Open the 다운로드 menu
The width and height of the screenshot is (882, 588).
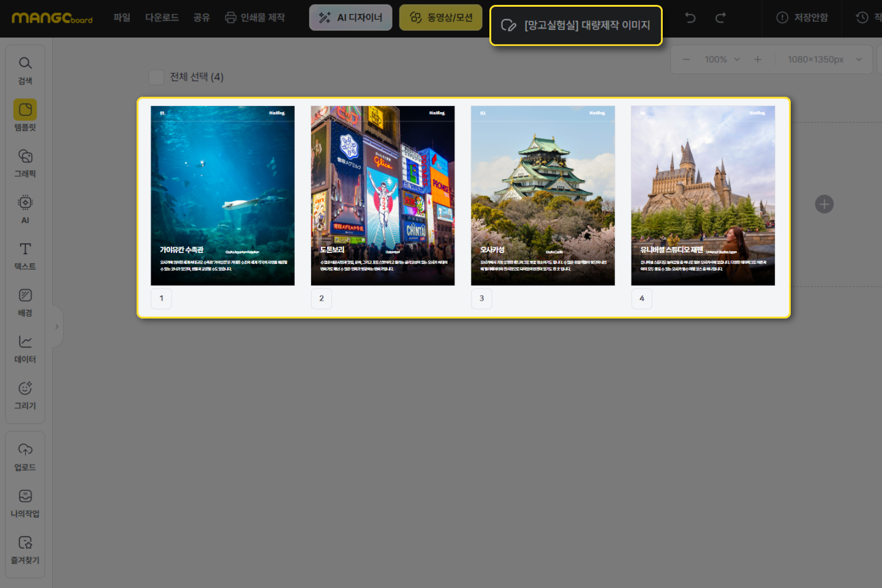[x=162, y=18]
